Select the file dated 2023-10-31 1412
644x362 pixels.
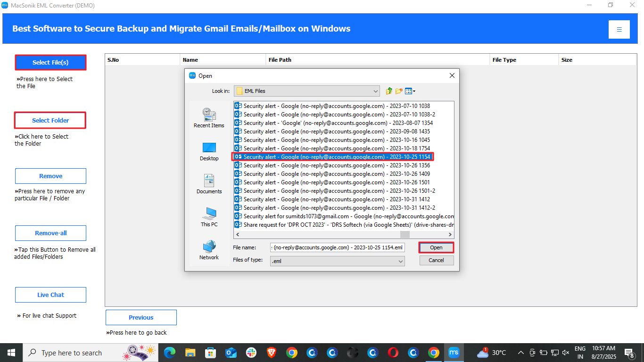(x=332, y=199)
